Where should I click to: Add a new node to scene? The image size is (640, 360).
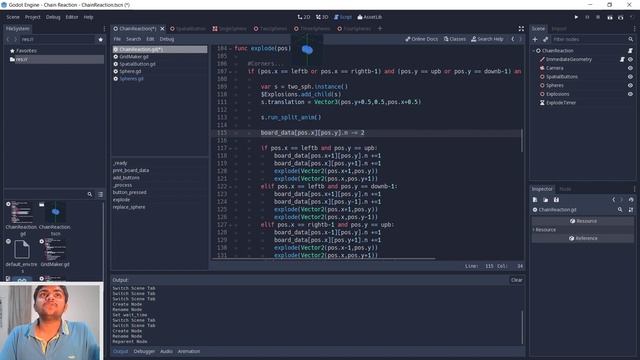point(535,39)
